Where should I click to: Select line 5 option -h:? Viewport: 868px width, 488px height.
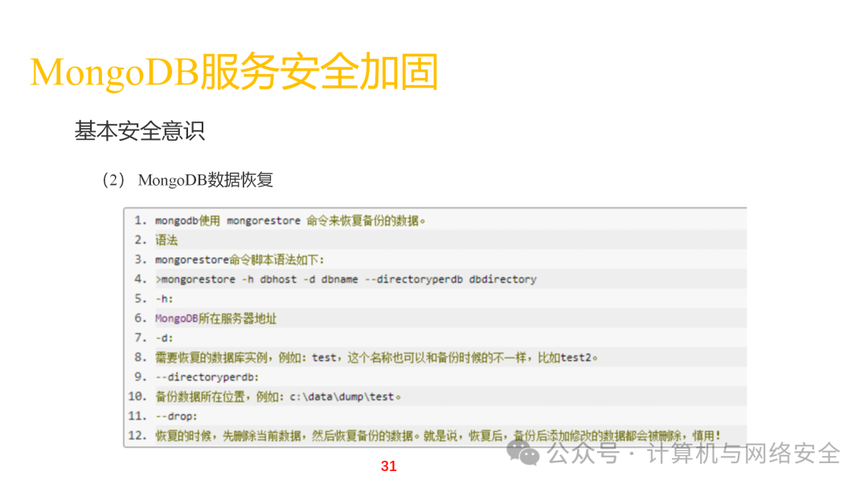164,299
